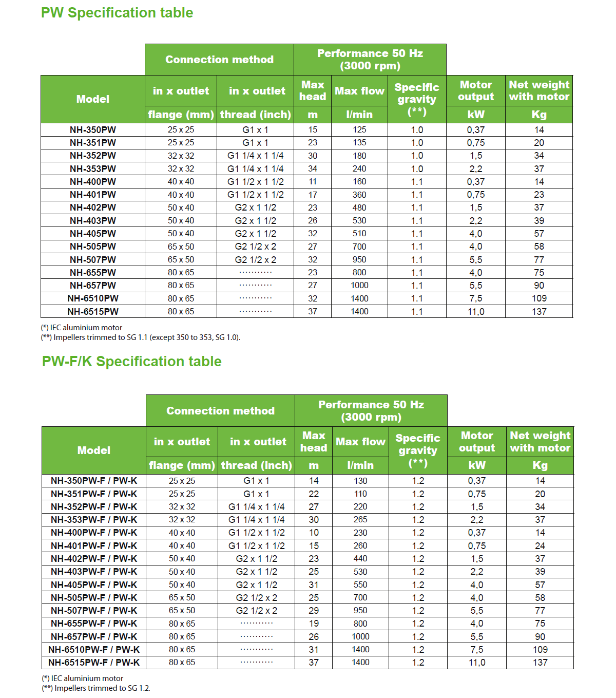Image resolution: width=616 pixels, height=698 pixels.
Task: Select the NH-6515PW model cell in first table
Action: point(93,312)
